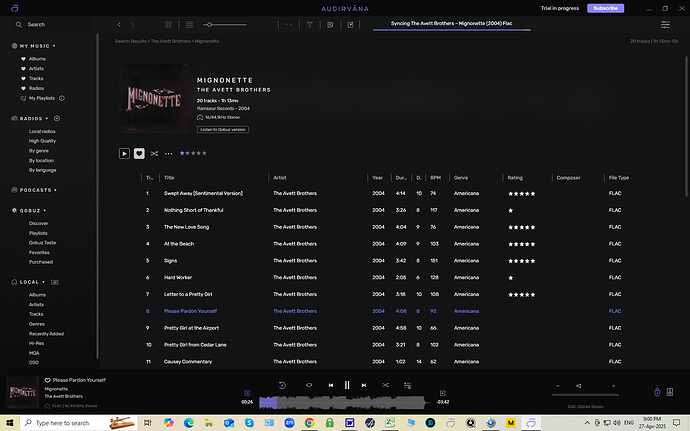The image size is (690, 431).
Task: Toggle favorite heart for Please Pardon Yourself
Action: (48, 380)
